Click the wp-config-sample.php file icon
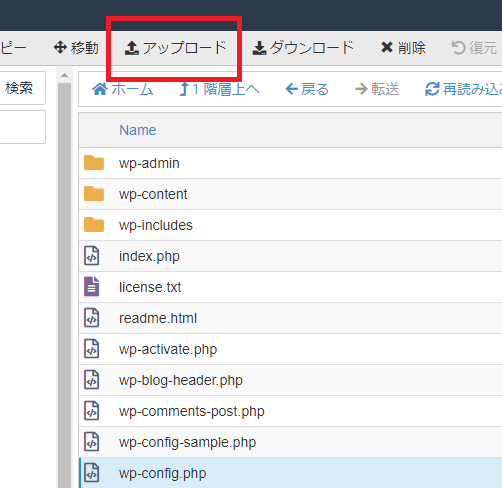The image size is (502, 488). (x=92, y=442)
